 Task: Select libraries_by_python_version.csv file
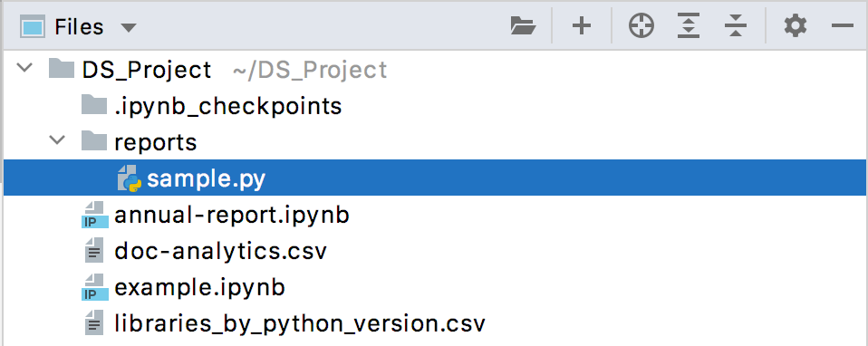299,324
